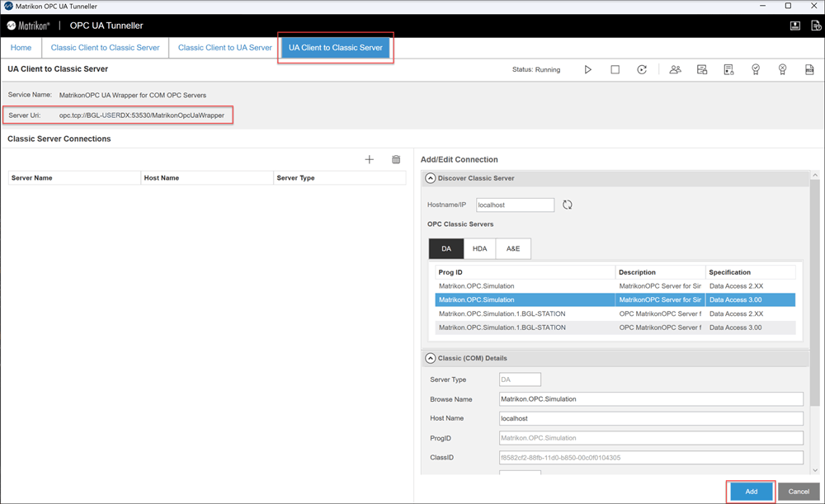The height and width of the screenshot is (504, 825).
Task: Click the Status: Running text
Action: (536, 69)
